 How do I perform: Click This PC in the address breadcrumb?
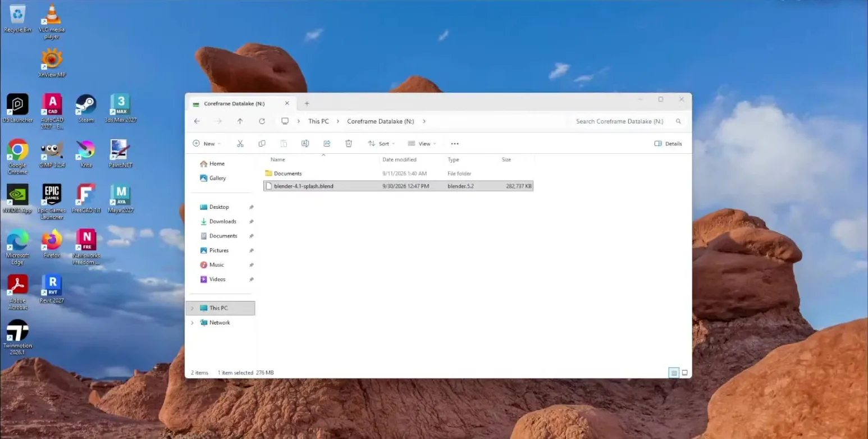pos(318,121)
